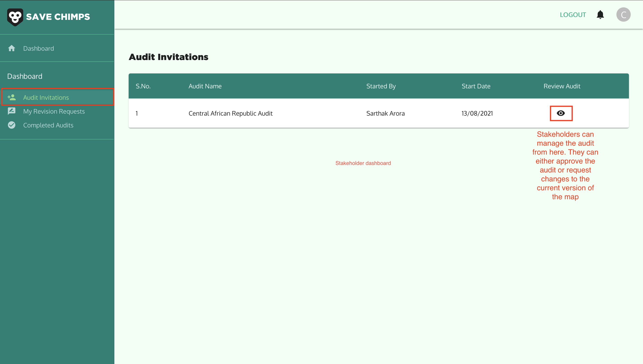Click the My Revision Requests pencil icon

click(12, 111)
